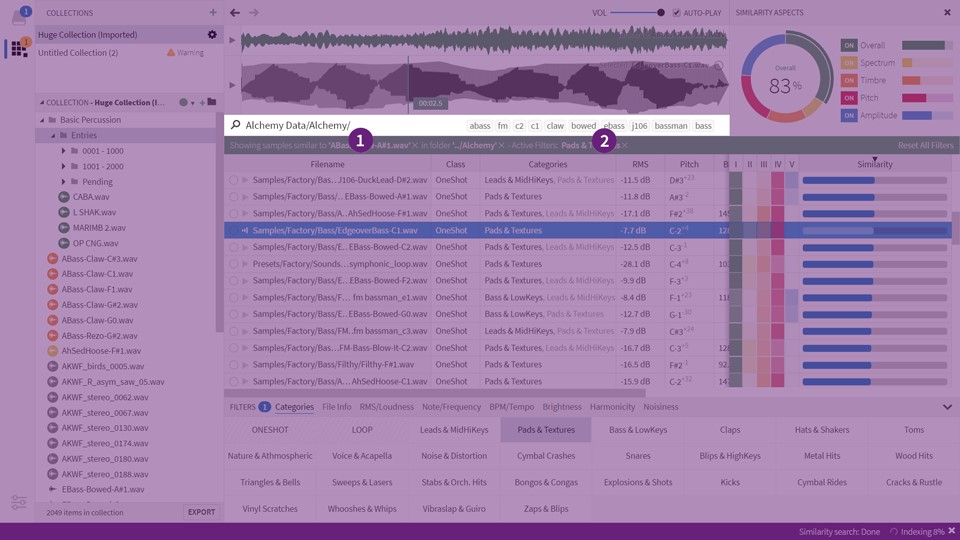Switch to the BPM/Tempo filter tab
The image size is (960, 540).
click(x=512, y=407)
